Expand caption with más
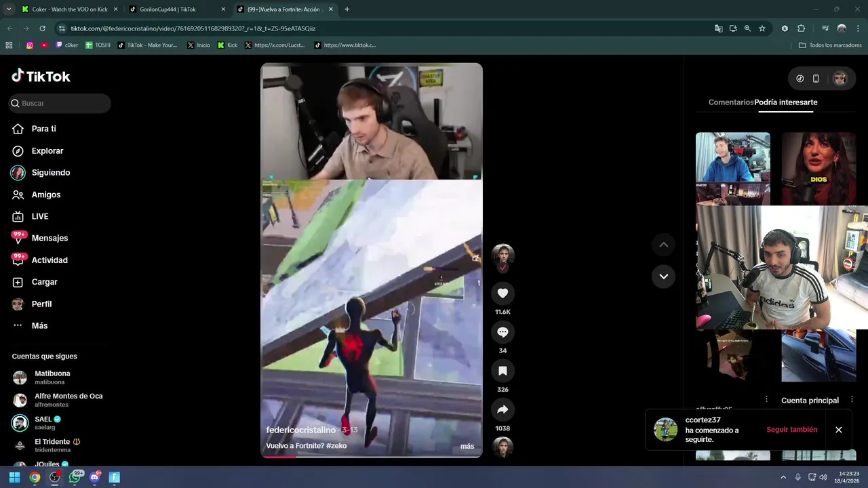The height and width of the screenshot is (488, 868). 467,446
